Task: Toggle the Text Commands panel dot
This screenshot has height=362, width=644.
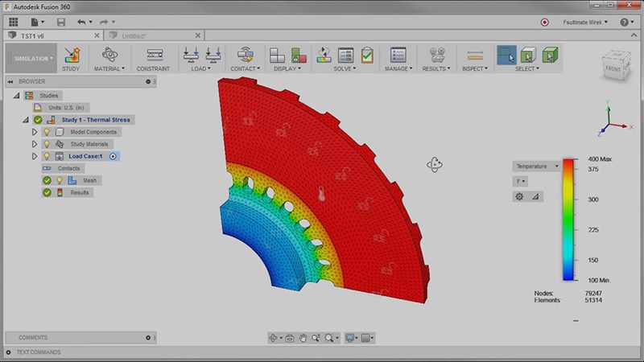Action: [8, 352]
